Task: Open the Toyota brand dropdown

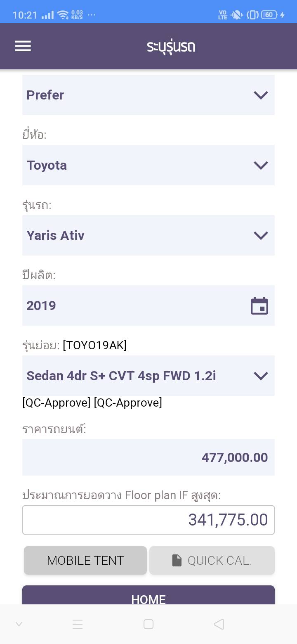Action: tap(148, 165)
